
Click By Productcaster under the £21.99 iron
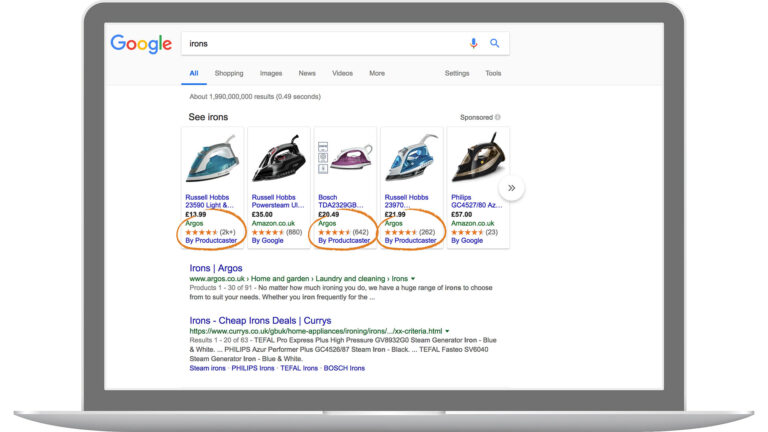(x=410, y=240)
